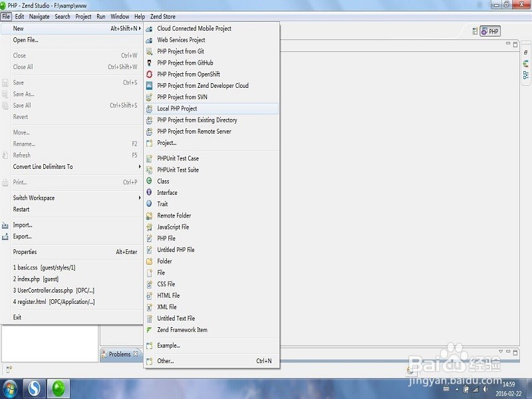
Task: Click the OpenShift project icon
Action: pyautogui.click(x=149, y=74)
